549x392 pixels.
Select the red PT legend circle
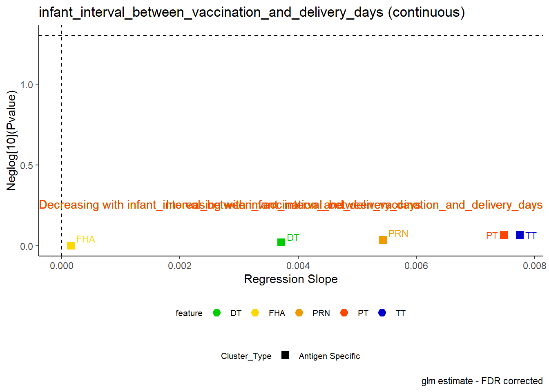(344, 313)
